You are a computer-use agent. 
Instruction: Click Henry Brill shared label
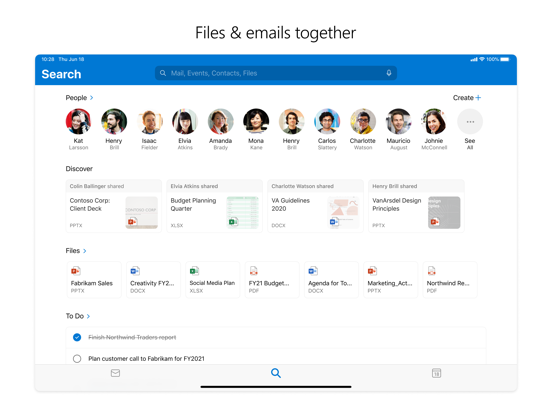tap(395, 186)
